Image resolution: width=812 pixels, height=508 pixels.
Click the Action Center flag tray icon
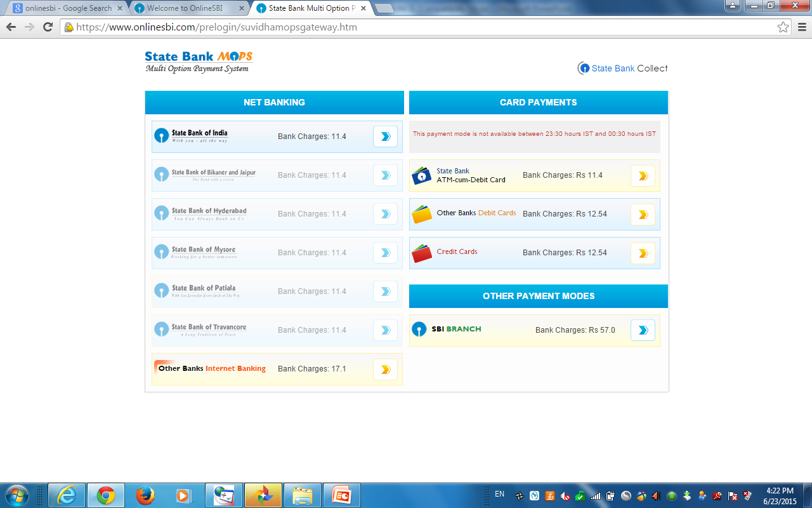click(x=733, y=496)
